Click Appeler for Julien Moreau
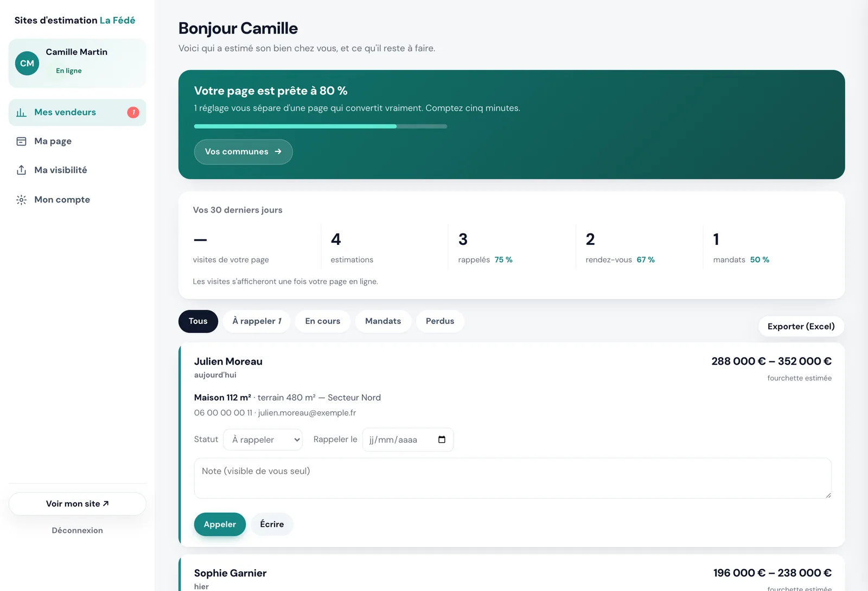Screen dimensions: 868x591 [220, 524]
